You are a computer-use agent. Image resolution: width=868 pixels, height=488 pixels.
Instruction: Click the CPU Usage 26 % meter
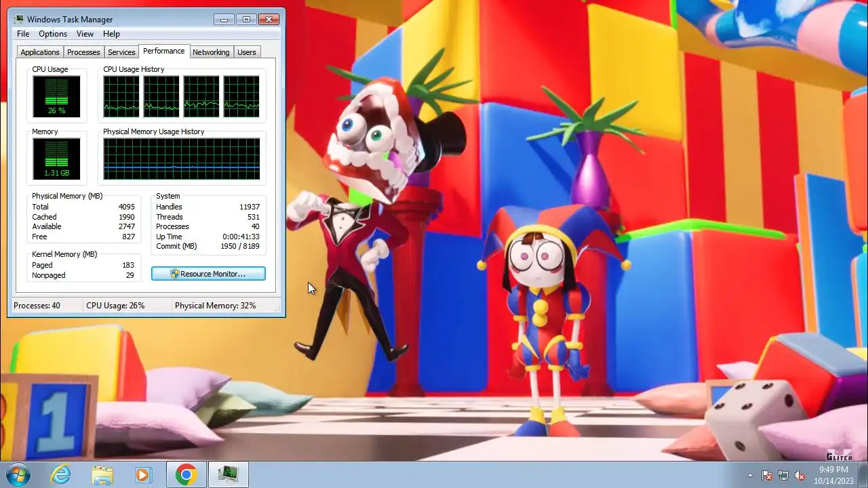click(56, 96)
